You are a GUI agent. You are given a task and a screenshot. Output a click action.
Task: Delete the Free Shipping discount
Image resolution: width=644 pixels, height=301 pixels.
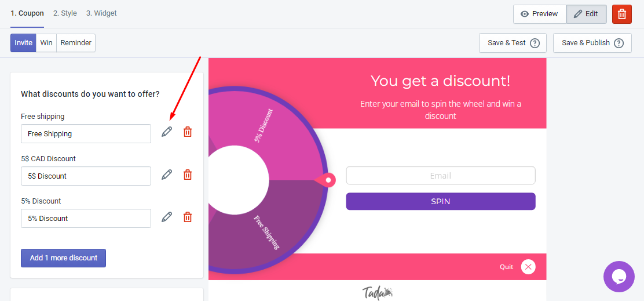pos(187,132)
